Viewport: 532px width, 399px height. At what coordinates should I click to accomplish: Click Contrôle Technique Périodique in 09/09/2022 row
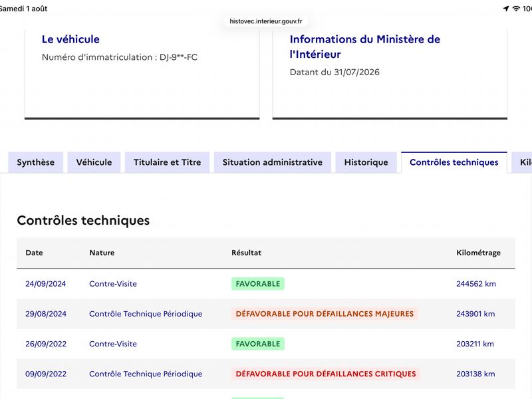pos(146,374)
